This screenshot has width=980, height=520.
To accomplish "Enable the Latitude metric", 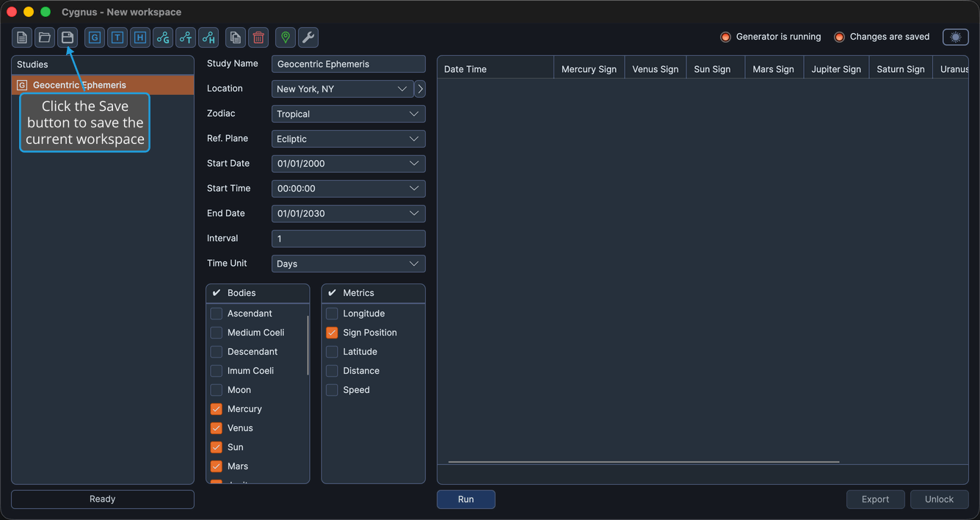I will [332, 352].
